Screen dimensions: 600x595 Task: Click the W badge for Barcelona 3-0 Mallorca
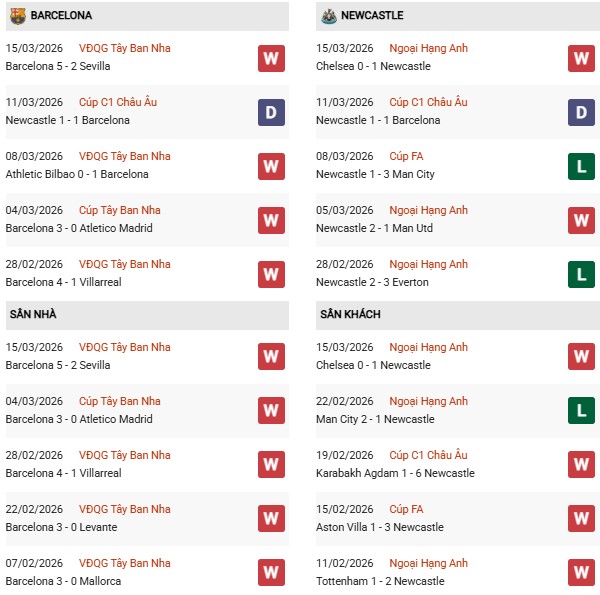[271, 573]
